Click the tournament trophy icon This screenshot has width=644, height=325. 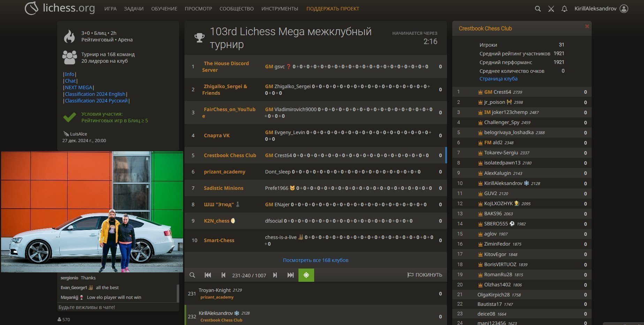(199, 38)
